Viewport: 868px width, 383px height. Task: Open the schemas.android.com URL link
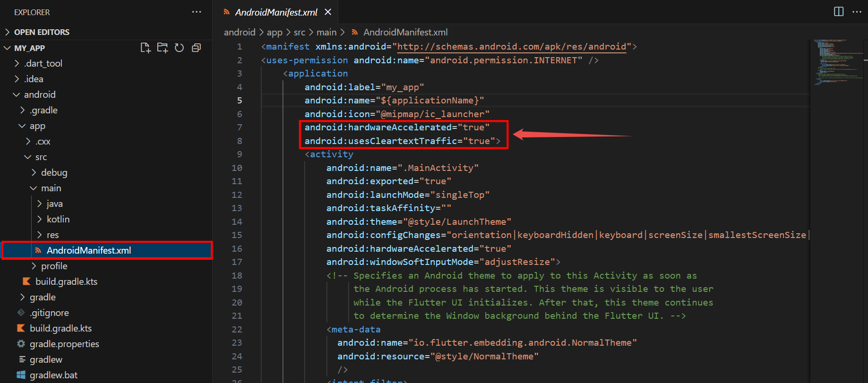coord(512,47)
